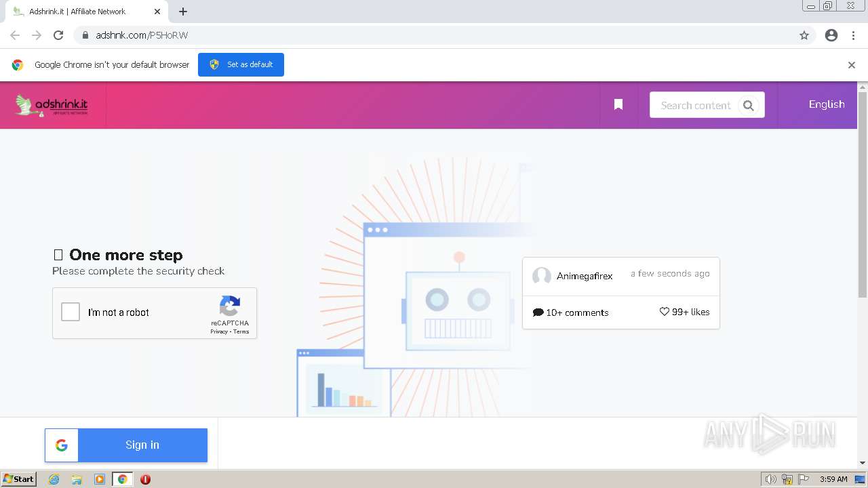Click the network tray icon
The width and height of the screenshot is (868, 488).
click(x=787, y=479)
